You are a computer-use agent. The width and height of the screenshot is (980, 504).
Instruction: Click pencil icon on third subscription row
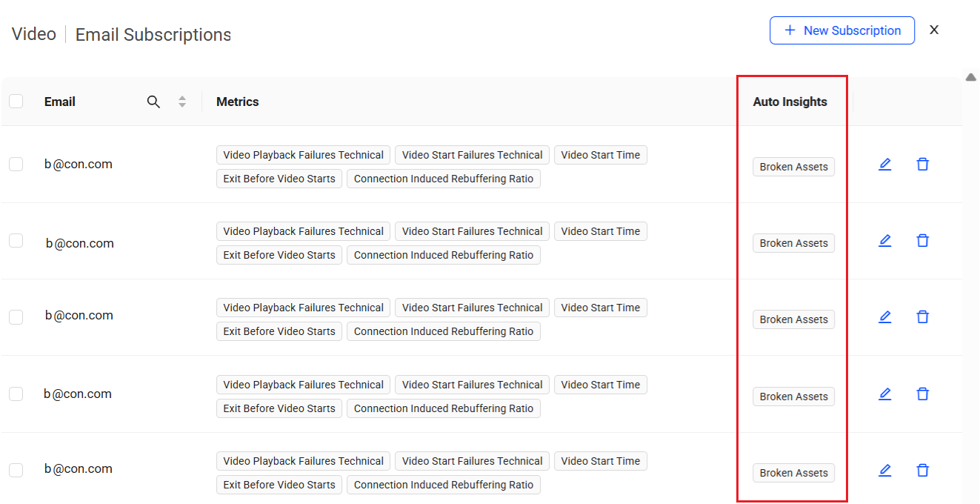884,317
